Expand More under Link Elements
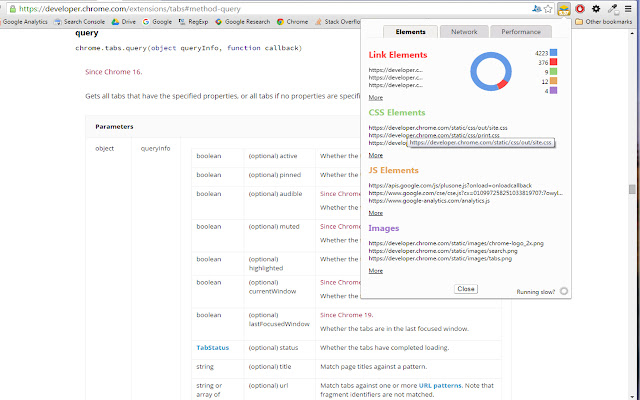640x400 pixels. (375, 98)
